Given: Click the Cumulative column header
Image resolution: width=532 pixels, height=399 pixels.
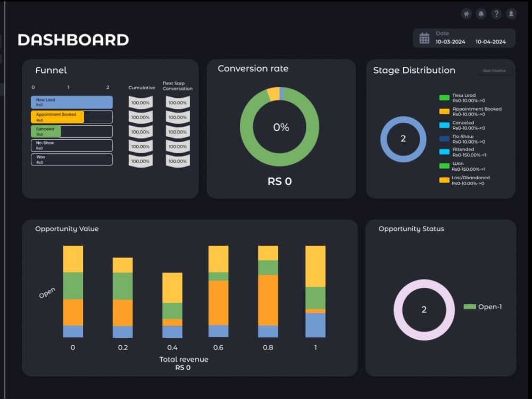Looking at the screenshot, I should (142, 88).
